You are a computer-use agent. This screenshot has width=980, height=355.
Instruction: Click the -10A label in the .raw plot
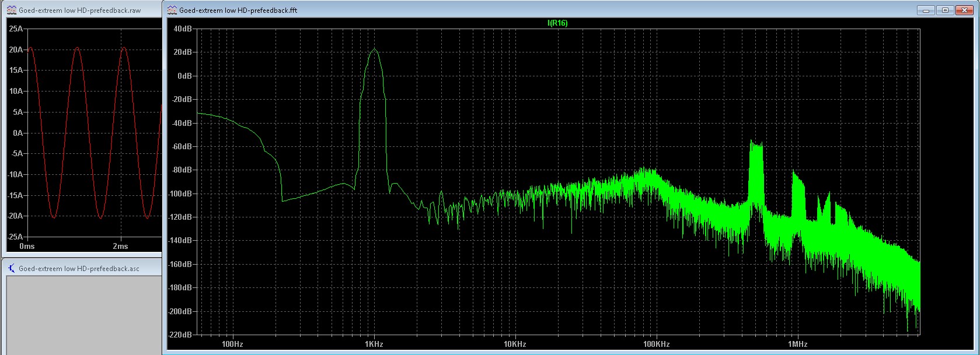pyautogui.click(x=15, y=174)
